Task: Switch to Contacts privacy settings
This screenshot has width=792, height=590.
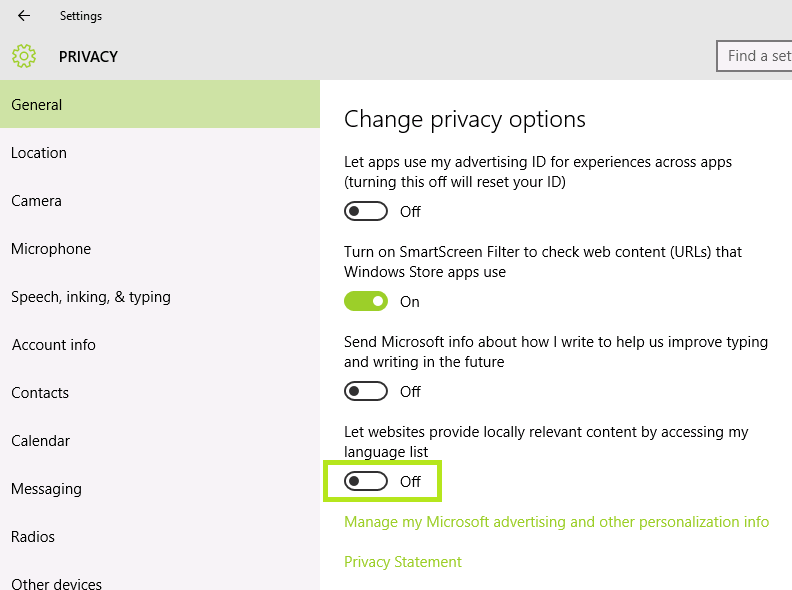Action: tap(40, 393)
